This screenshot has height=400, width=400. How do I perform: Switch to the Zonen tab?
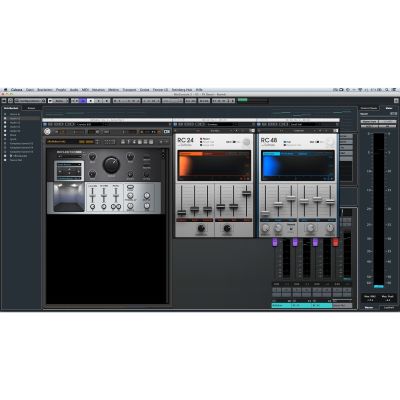tap(31, 108)
